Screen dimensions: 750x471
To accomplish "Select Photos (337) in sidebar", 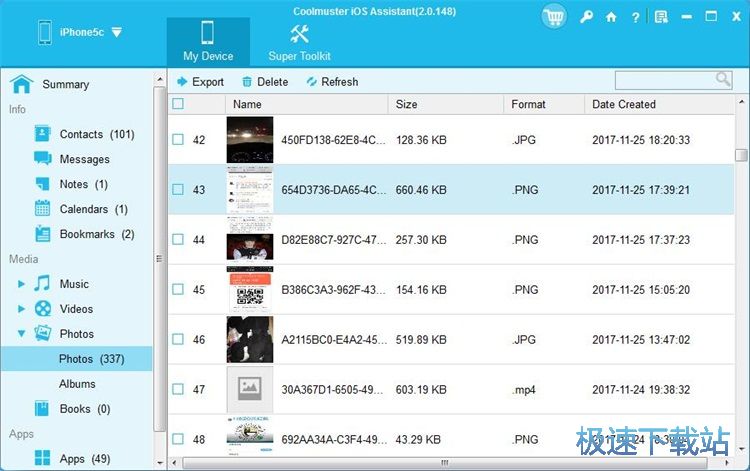I will (77, 359).
